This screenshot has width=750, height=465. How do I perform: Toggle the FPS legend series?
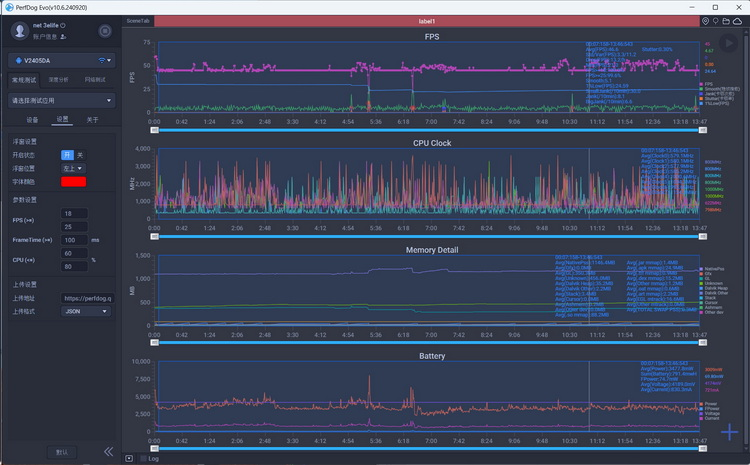click(706, 84)
